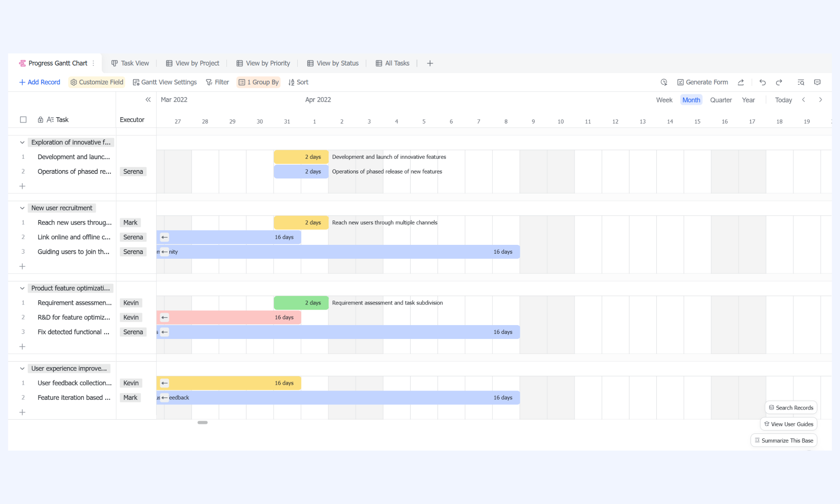Open the 1 Group By dropdown
The width and height of the screenshot is (840, 504).
click(x=258, y=82)
